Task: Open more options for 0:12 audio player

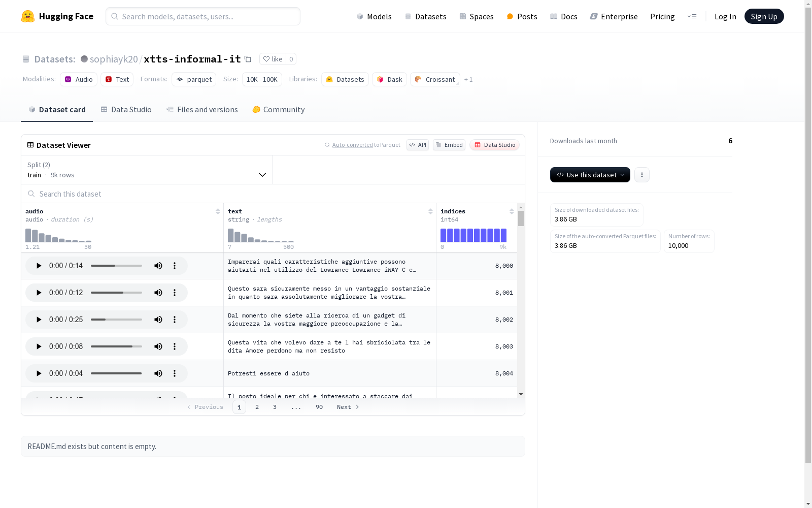Action: (x=175, y=293)
